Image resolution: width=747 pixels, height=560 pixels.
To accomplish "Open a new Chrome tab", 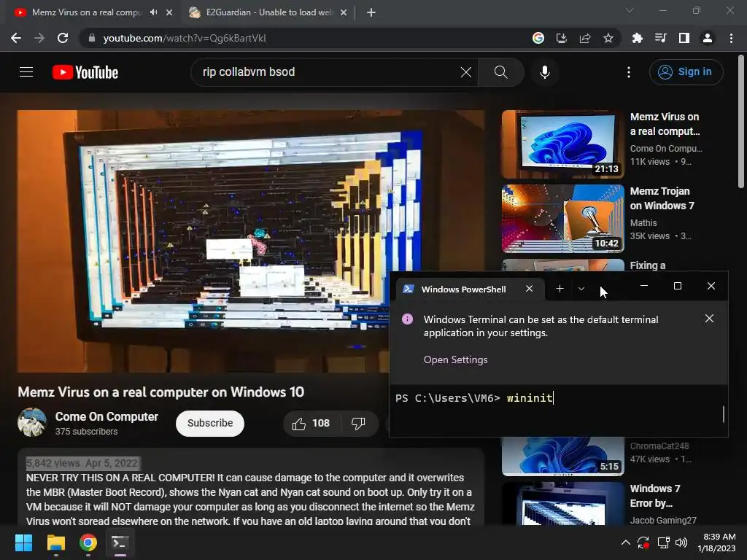I will pos(371,12).
